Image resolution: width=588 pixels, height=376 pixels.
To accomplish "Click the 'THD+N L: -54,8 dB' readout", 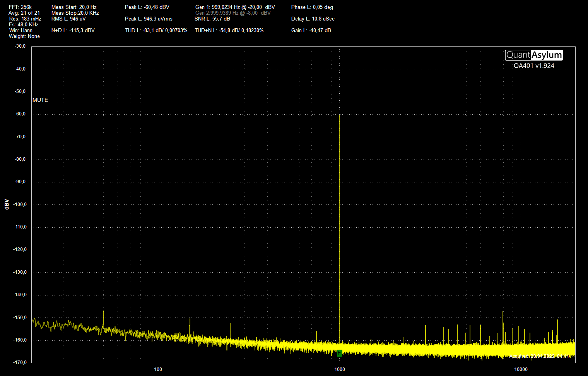I will (229, 30).
